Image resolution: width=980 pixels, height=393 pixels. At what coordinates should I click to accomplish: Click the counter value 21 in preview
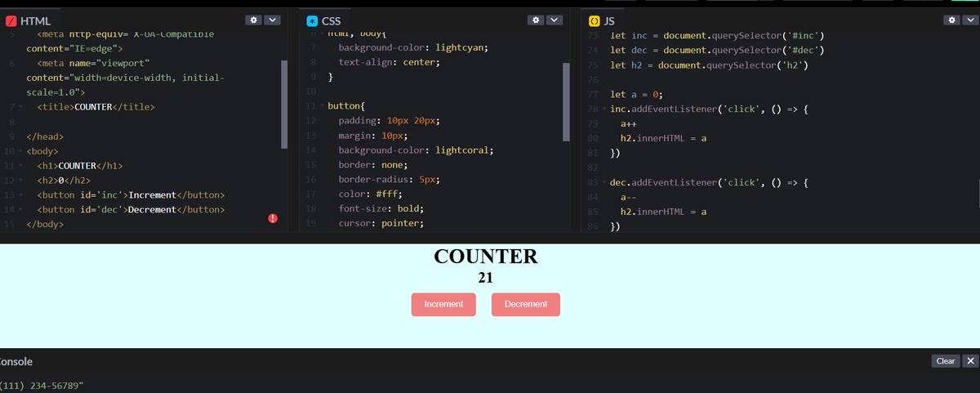click(x=485, y=278)
